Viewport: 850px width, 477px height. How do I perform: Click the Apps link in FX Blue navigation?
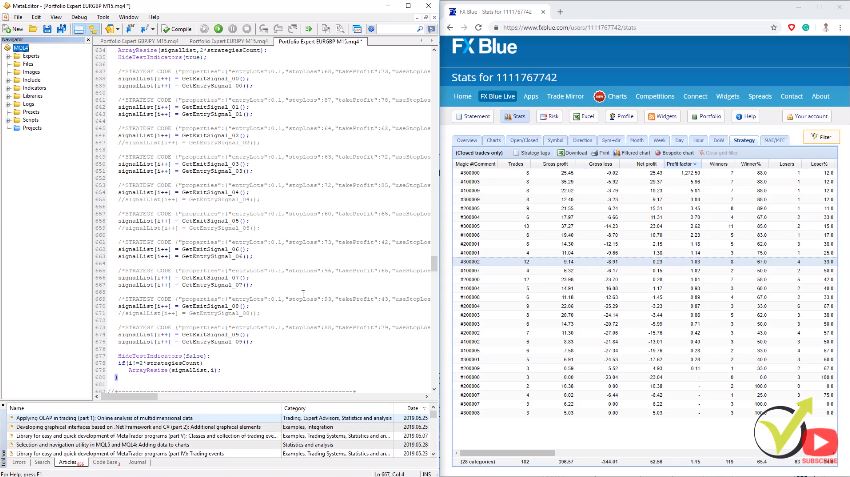point(531,96)
